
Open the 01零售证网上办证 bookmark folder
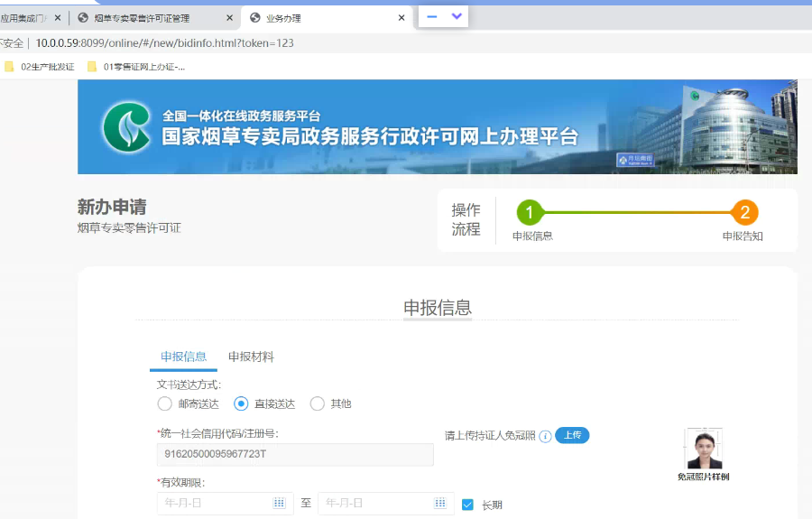136,67
